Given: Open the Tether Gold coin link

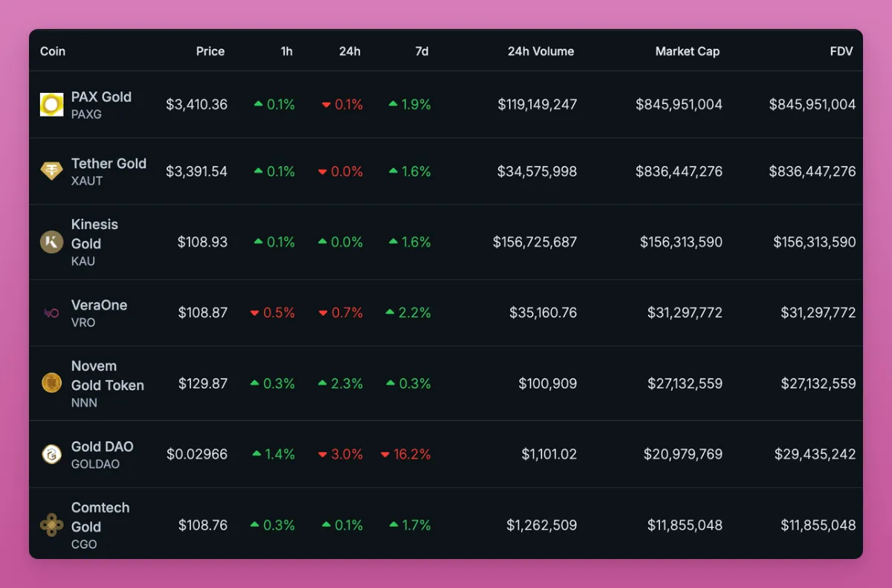Looking at the screenshot, I should click(109, 164).
